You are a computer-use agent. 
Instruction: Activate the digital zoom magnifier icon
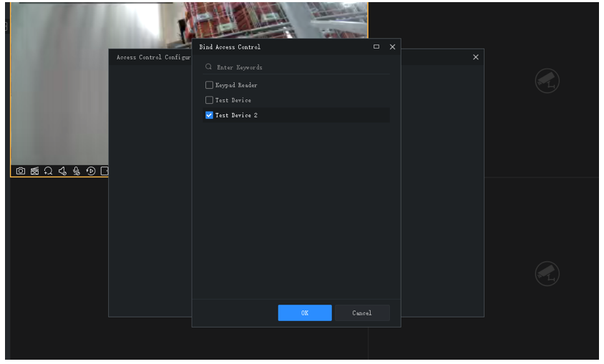tap(48, 171)
